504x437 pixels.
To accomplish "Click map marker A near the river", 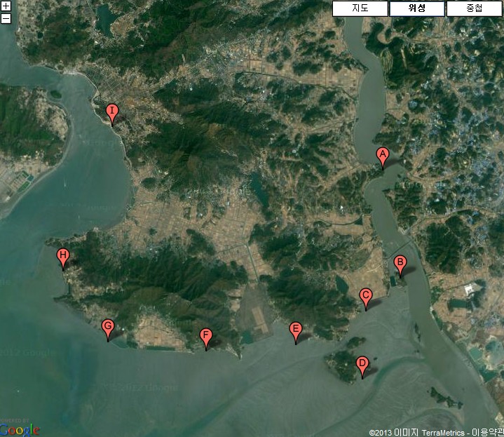I will pos(383,159).
